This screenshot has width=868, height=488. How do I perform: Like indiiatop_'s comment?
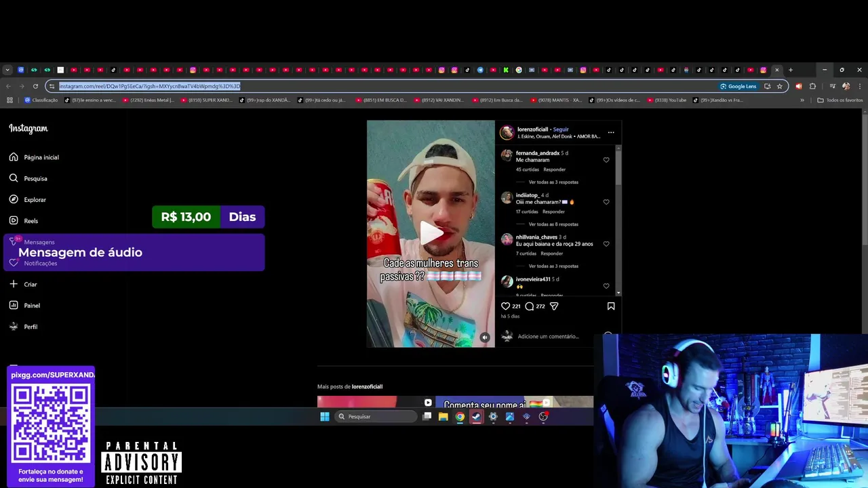[x=606, y=202]
